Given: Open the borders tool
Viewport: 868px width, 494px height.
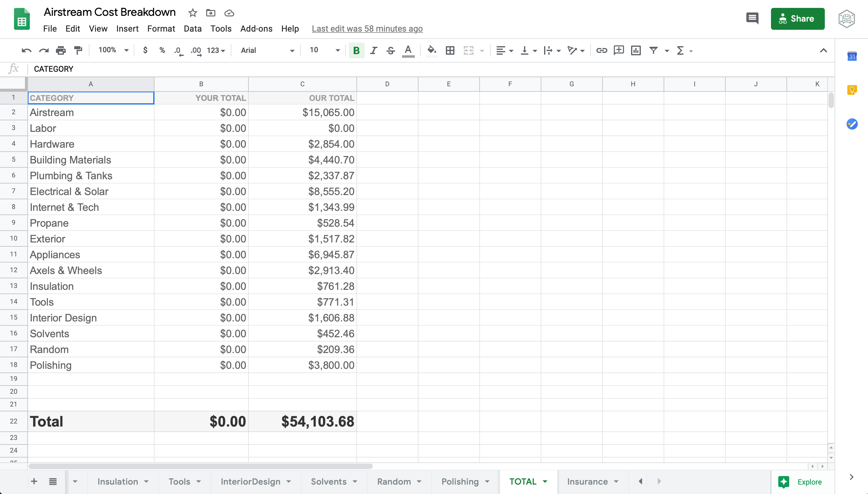Looking at the screenshot, I should (450, 50).
